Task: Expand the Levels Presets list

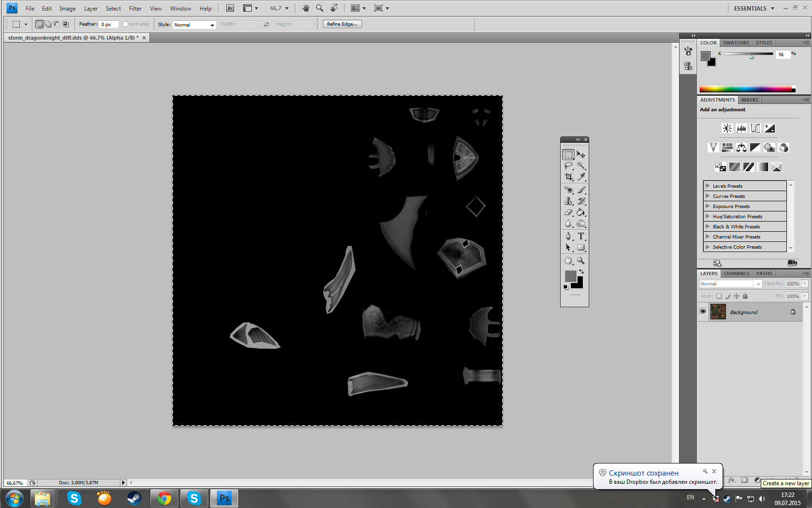Action: pos(708,186)
